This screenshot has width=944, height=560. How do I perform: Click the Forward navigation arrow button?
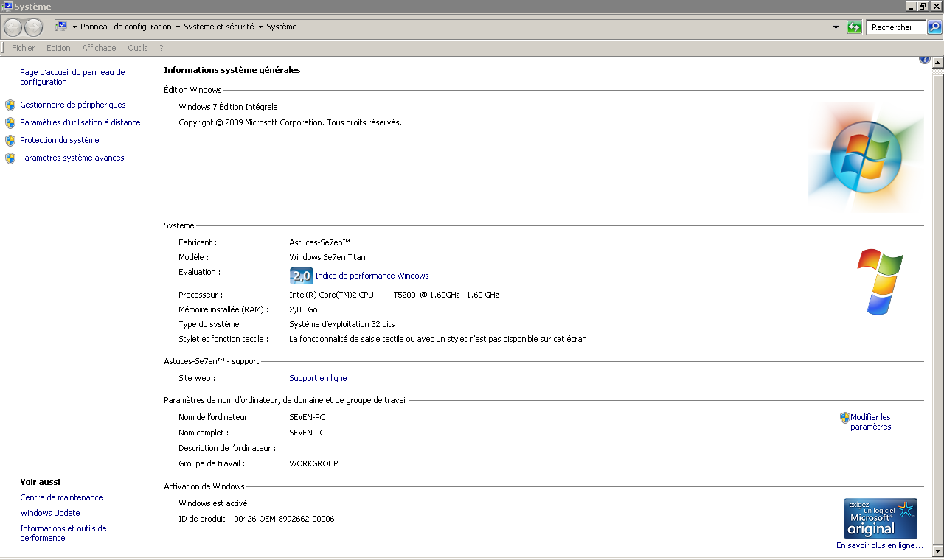click(x=33, y=27)
